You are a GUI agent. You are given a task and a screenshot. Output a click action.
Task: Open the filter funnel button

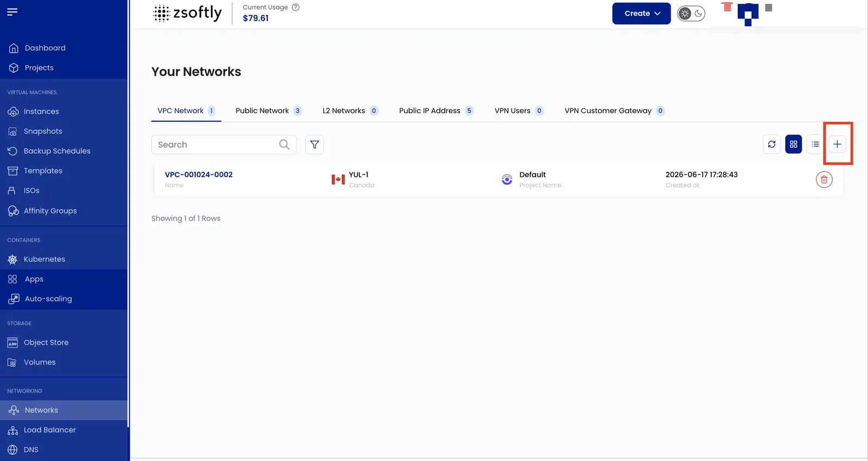(x=315, y=144)
